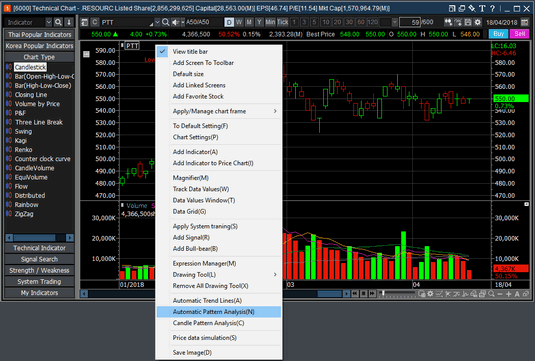The height and width of the screenshot is (361, 535).
Task: Select the Min period toggle
Action: pyautogui.click(x=270, y=22)
